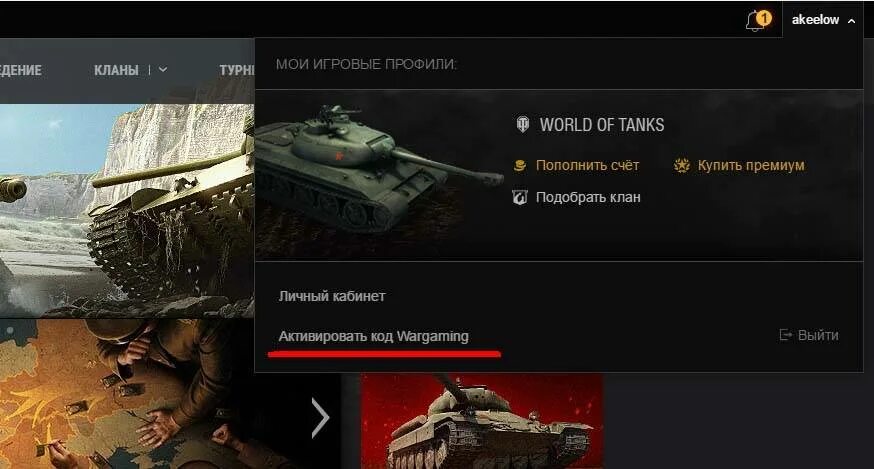Screen dimensions: 874x469
Task: Click the orange notification count badge
Action: pos(764,18)
